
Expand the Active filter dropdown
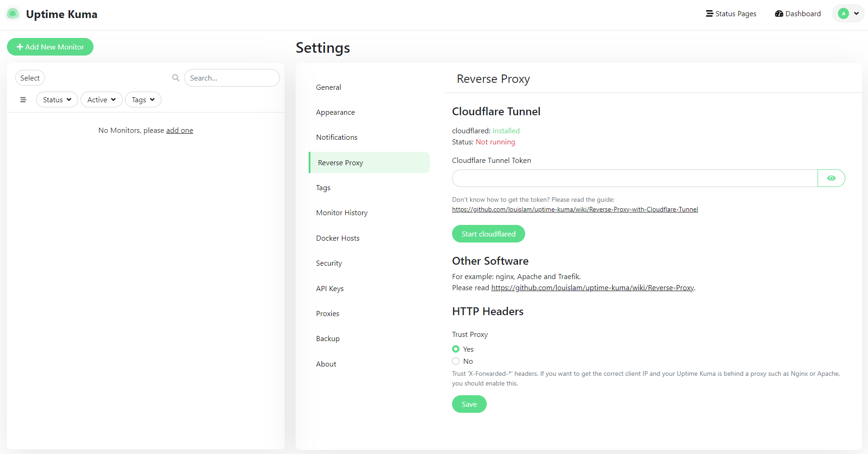pyautogui.click(x=101, y=100)
